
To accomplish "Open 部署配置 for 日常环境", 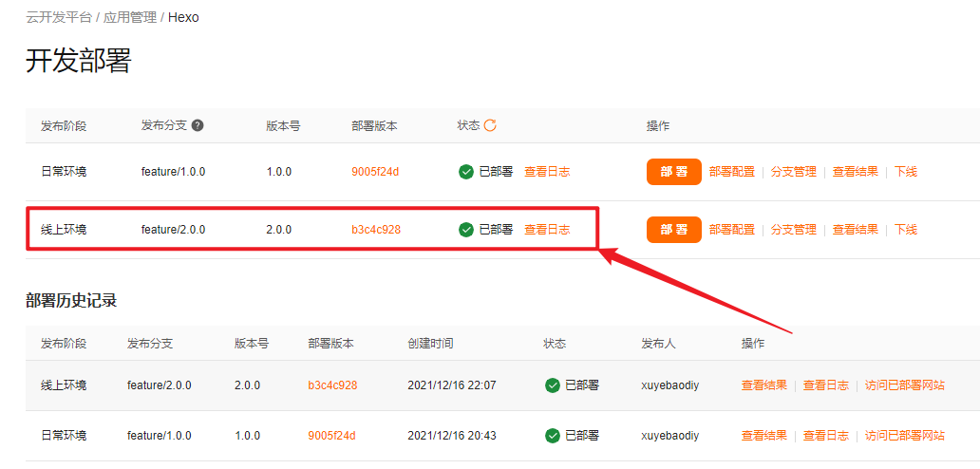I will coord(732,172).
